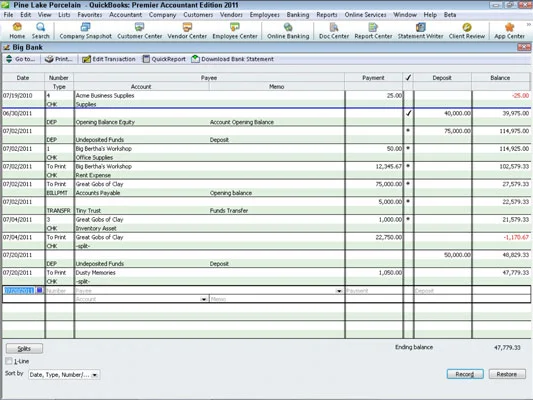Click the Balance column header
Viewport: 533px width, 400px height.
(x=500, y=78)
